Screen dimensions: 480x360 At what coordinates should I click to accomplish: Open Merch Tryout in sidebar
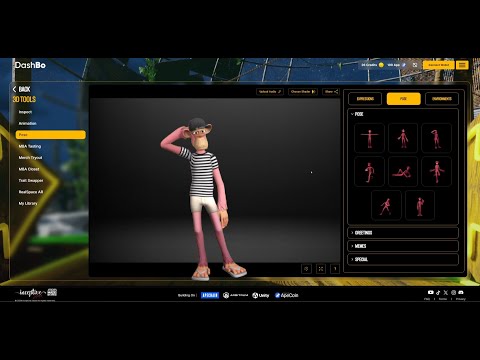[x=30, y=158]
